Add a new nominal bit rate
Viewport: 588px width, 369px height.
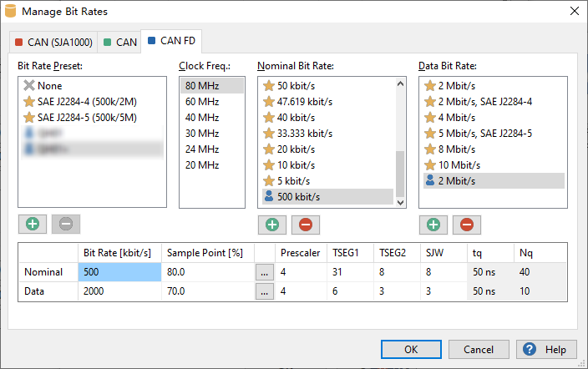[x=272, y=224]
